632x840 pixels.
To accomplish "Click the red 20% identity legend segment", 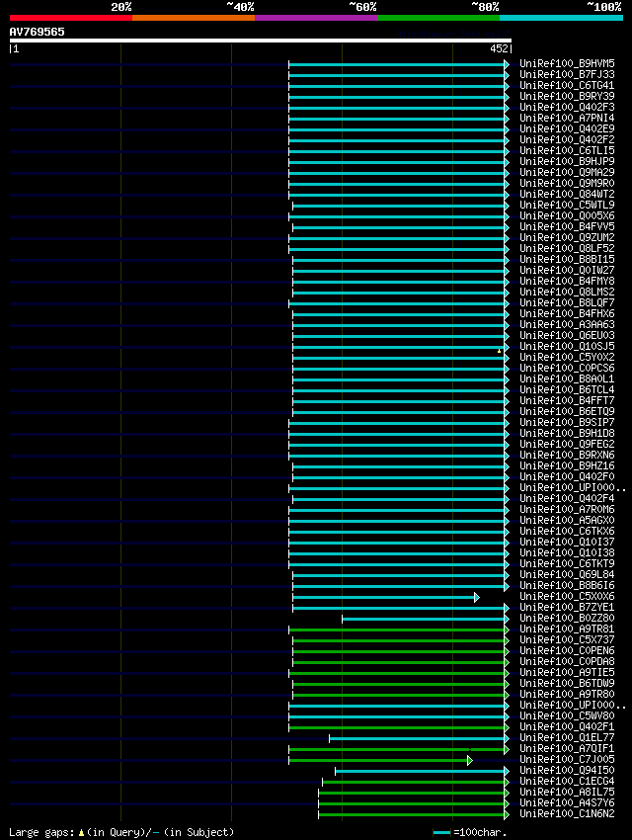I will 71,18.
